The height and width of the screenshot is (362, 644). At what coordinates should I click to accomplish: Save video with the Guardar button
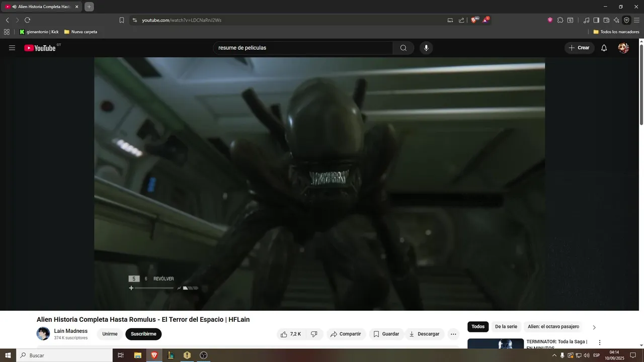pyautogui.click(x=386, y=334)
